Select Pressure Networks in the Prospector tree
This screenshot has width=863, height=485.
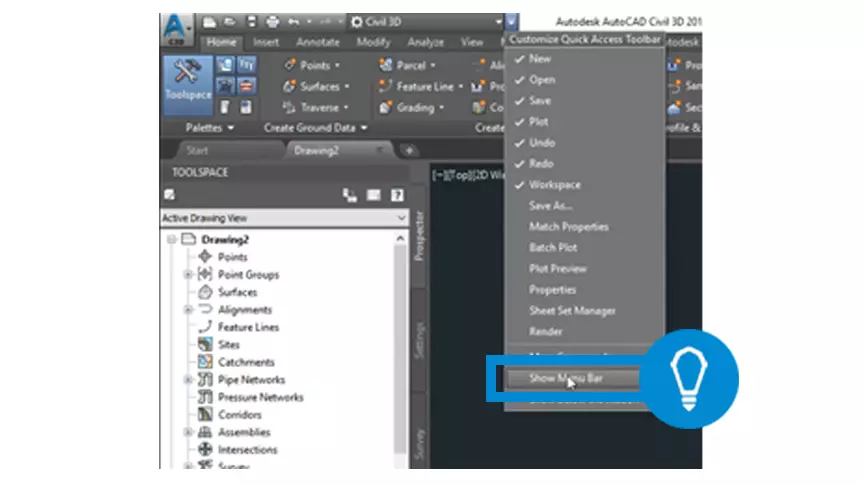(x=260, y=397)
